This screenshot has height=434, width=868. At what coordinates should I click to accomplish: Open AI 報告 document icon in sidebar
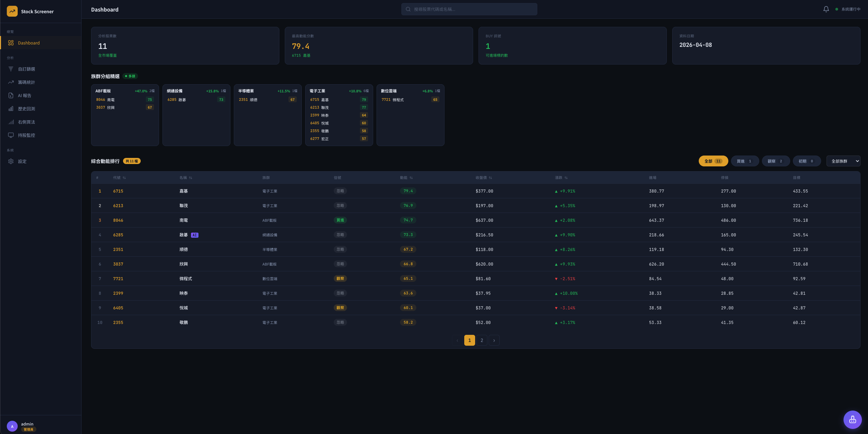(x=11, y=95)
